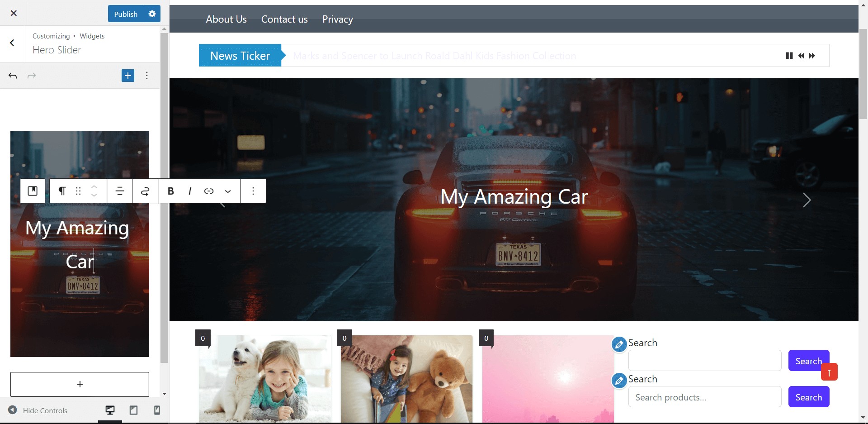Click the animation loop icon in toolbar
The width and height of the screenshot is (868, 424).
coord(145,191)
